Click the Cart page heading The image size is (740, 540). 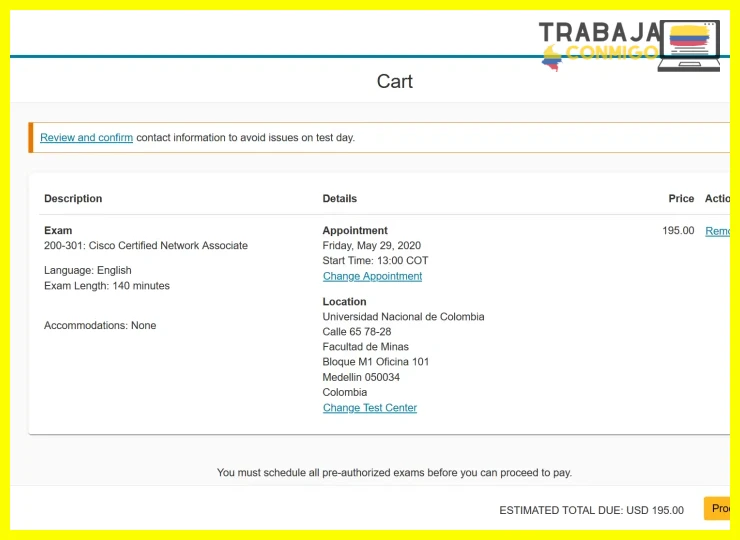point(395,81)
